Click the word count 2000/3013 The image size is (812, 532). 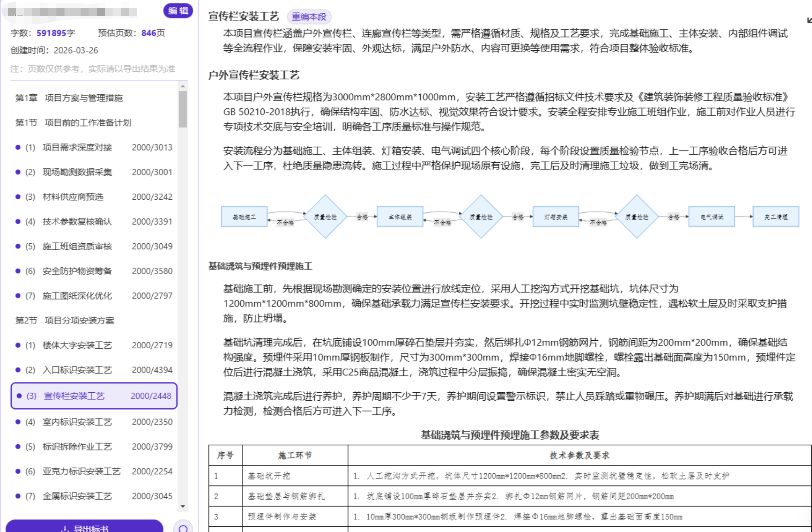[152, 147]
